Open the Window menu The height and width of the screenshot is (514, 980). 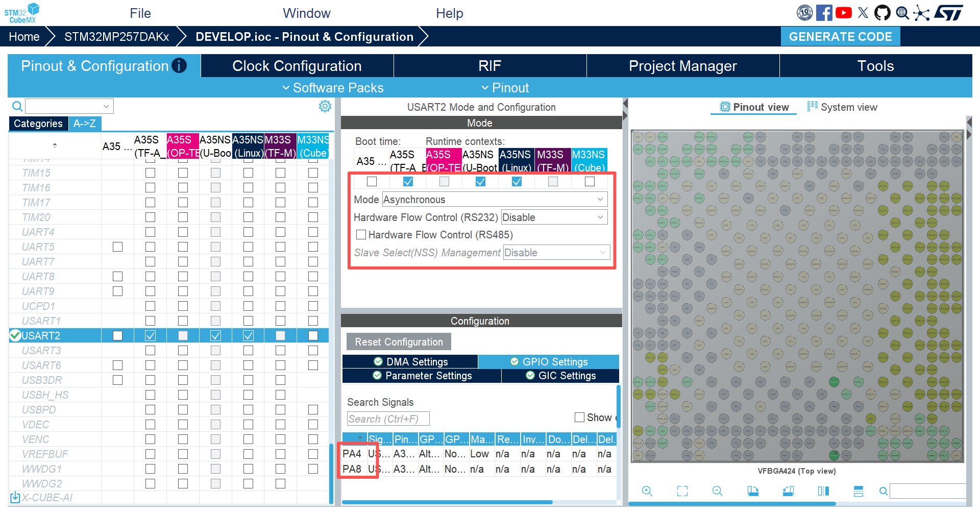pyautogui.click(x=307, y=13)
